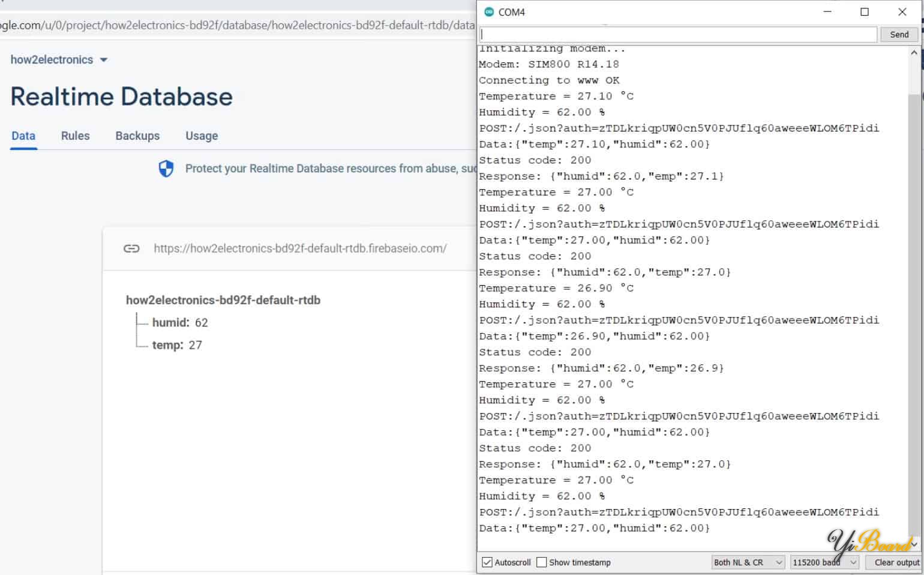
Task: Click 'Temperature = 27.10 °C' line
Action: pos(556,96)
